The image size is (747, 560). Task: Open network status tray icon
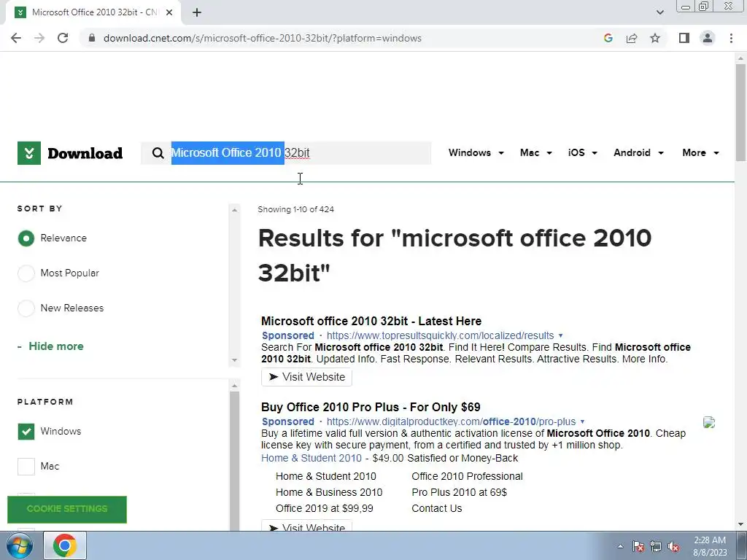coord(656,546)
